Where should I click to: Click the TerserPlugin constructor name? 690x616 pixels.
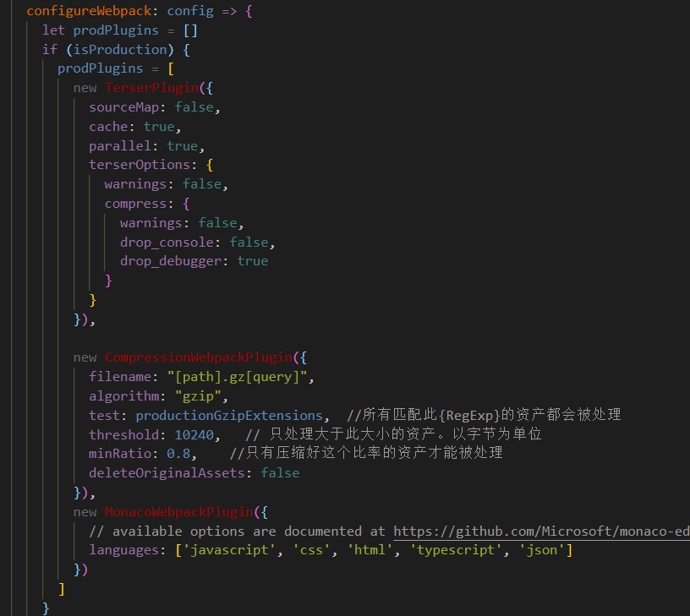(x=151, y=87)
